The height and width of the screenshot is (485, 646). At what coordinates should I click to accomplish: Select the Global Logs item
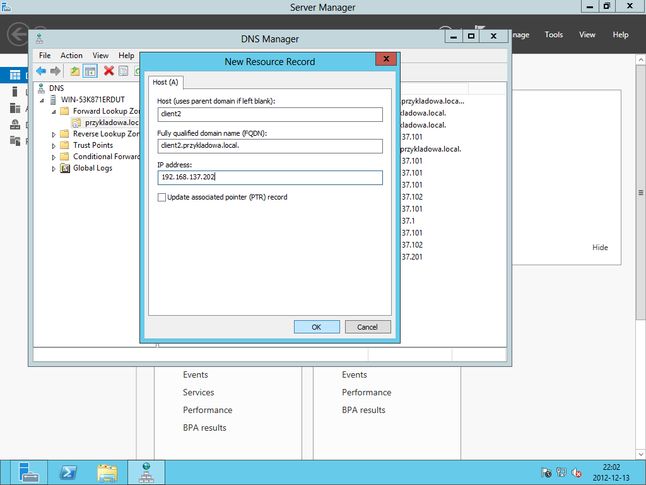[x=92, y=168]
